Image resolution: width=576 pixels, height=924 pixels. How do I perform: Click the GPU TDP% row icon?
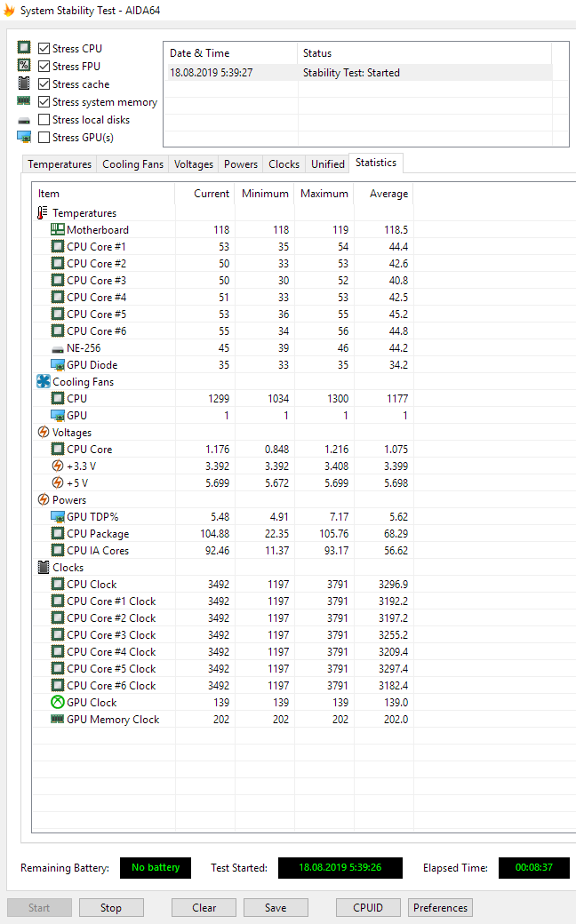[57, 517]
